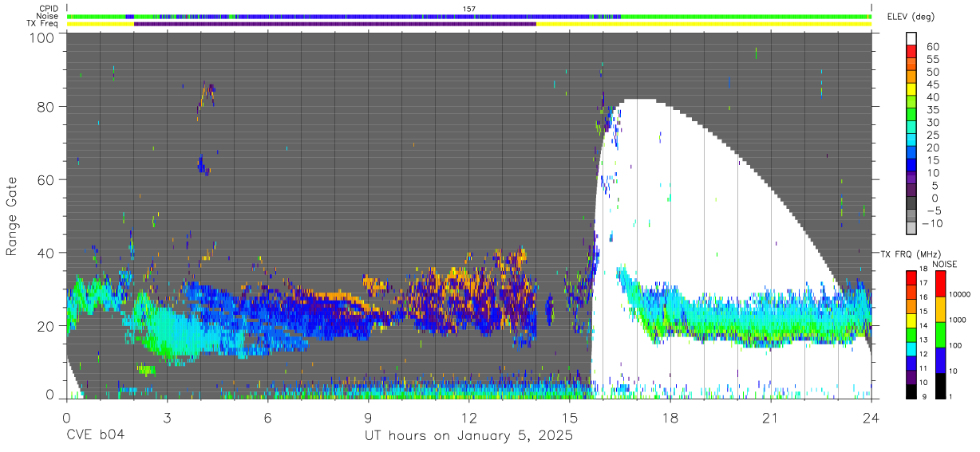Screen dimensions: 980x452
Task: Click the CVE b04 radar beam label
Action: [96, 436]
